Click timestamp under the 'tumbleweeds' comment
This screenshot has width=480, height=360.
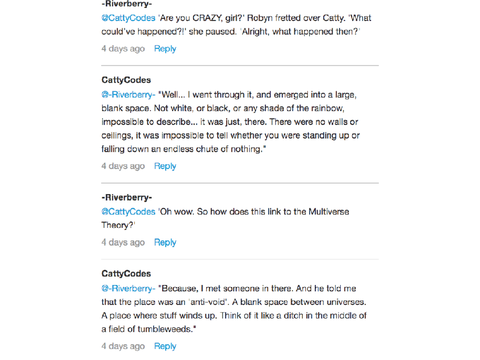point(123,346)
